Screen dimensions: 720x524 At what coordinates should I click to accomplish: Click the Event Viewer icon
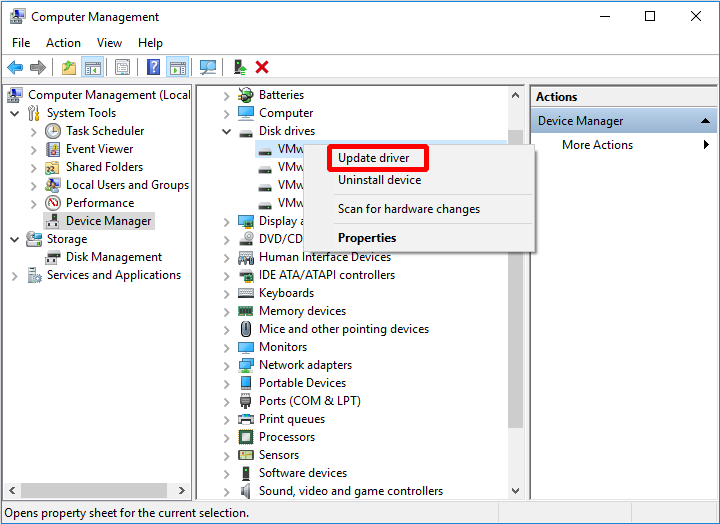point(53,149)
